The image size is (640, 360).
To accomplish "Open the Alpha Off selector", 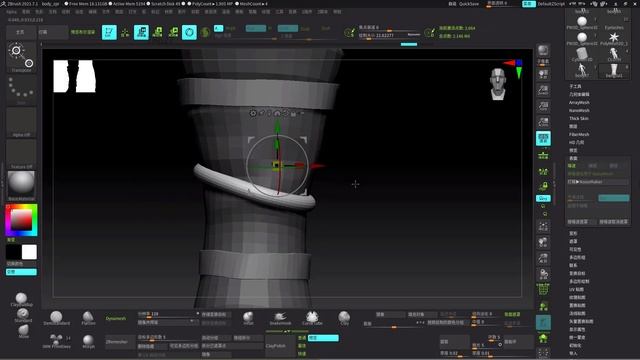I will (21, 122).
